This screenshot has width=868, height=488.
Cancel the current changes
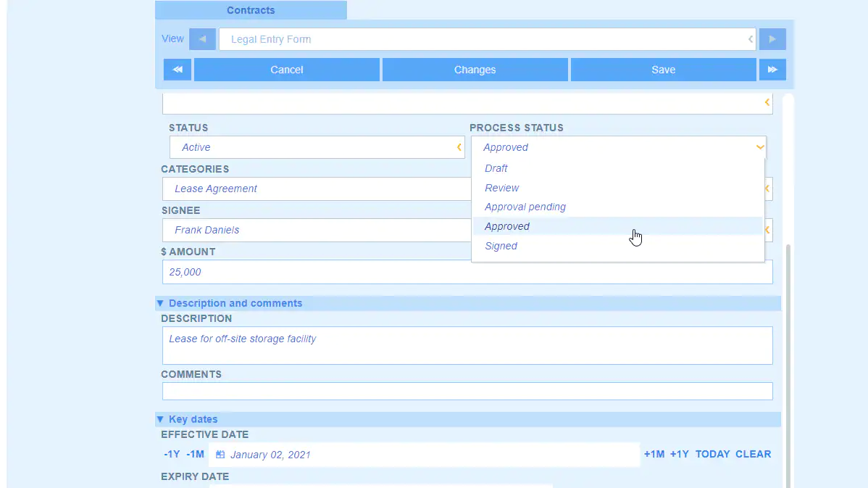tap(286, 69)
